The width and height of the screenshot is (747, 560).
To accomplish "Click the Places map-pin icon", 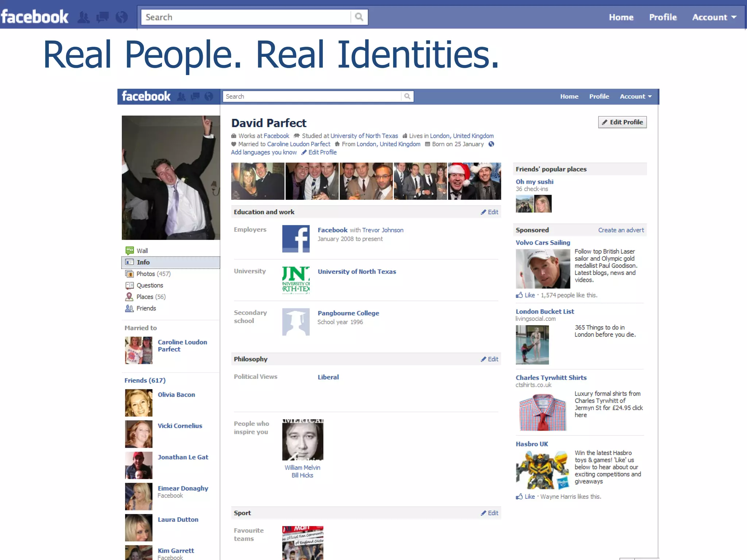I will [129, 297].
